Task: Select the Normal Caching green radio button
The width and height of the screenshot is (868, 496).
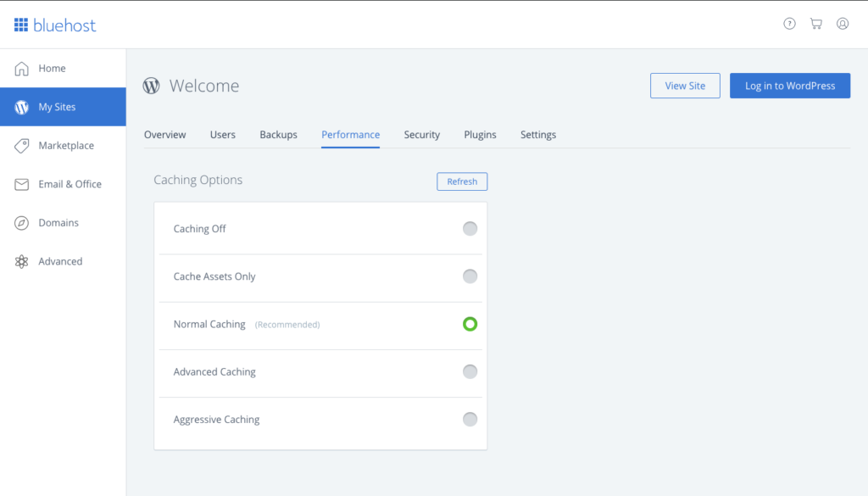Action: 470,324
